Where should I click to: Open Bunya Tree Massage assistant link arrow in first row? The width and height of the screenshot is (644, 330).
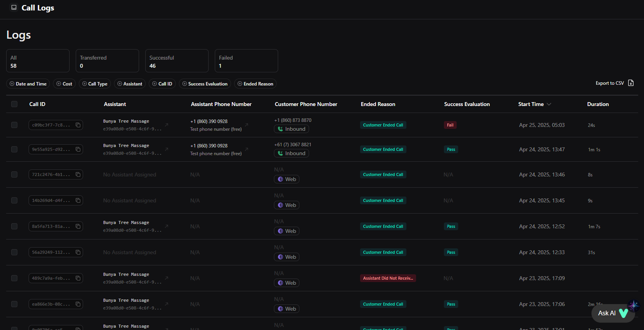coord(167,125)
